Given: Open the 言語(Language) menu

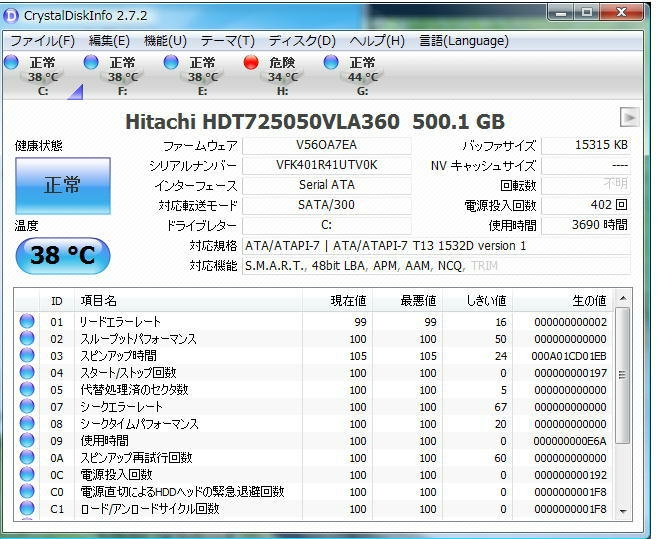Looking at the screenshot, I should click(x=463, y=41).
